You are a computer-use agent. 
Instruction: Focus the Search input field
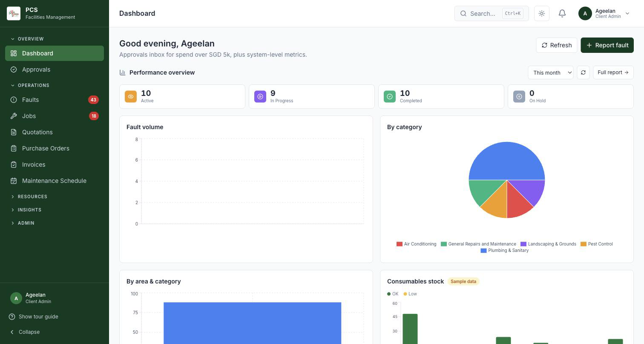coord(492,14)
